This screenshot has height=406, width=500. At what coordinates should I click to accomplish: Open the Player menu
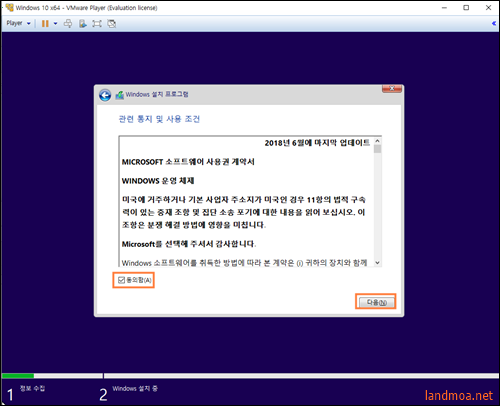pos(18,23)
